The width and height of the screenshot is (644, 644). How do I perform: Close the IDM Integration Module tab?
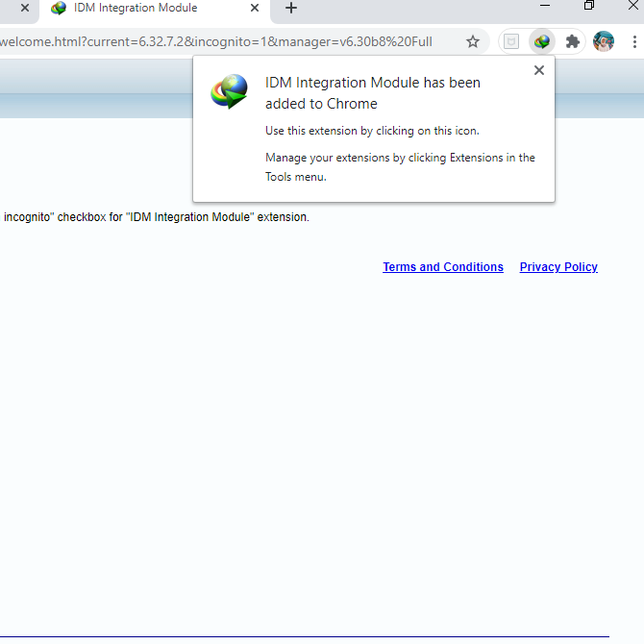(x=255, y=9)
